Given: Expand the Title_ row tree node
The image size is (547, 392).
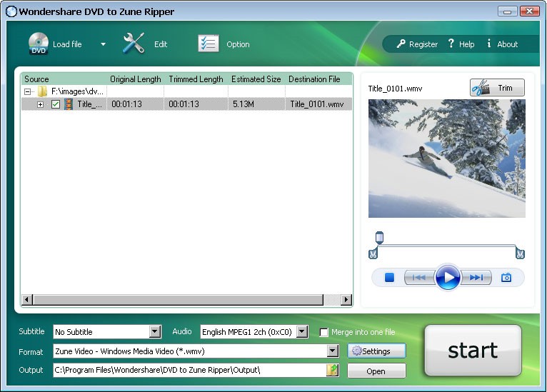Looking at the screenshot, I should 40,104.
